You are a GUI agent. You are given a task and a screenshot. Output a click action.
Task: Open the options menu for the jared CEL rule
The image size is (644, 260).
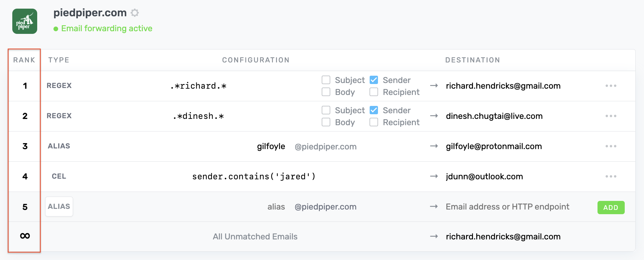pos(611,177)
